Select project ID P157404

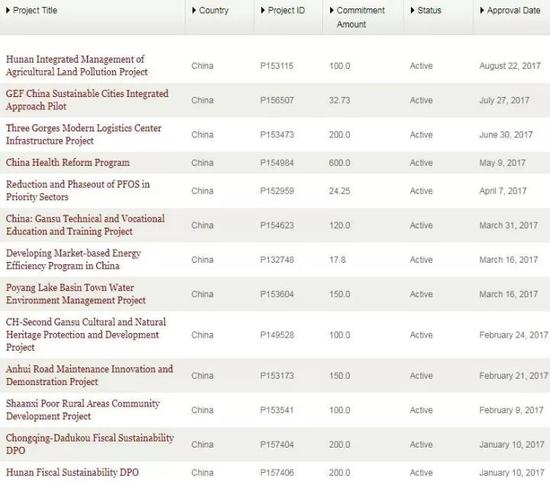coord(277,444)
